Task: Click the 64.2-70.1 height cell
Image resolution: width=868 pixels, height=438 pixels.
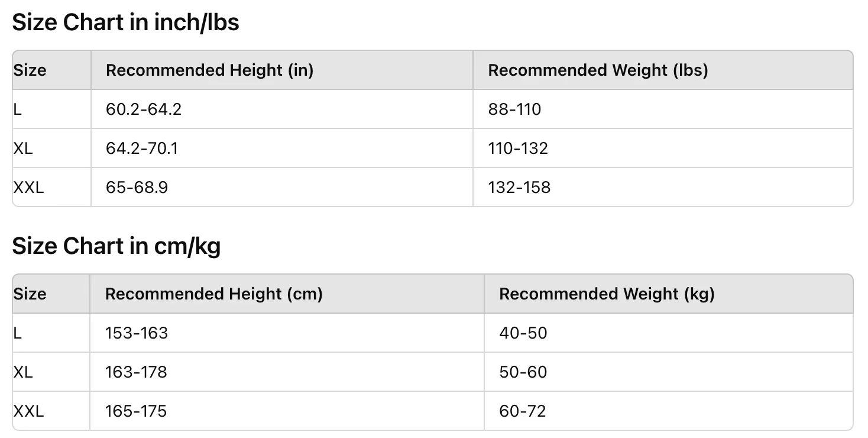Action: click(x=142, y=149)
